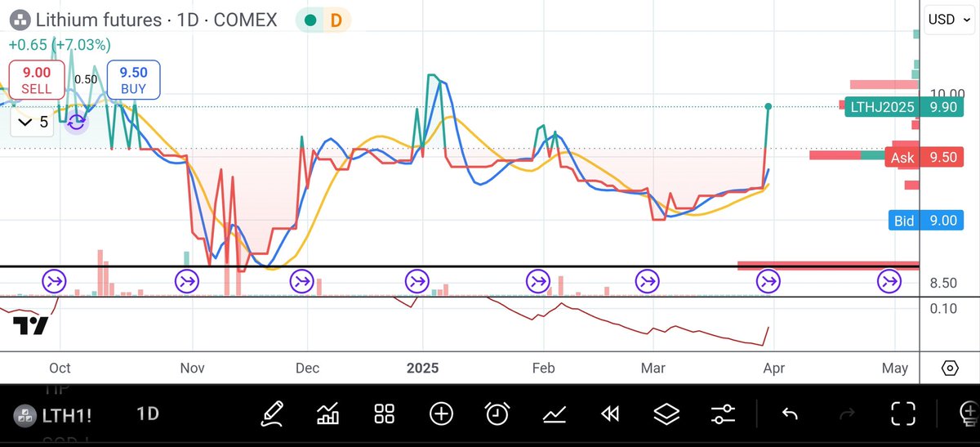980x447 pixels.
Task: Open contract roll marker near October
Action: pyautogui.click(x=54, y=283)
